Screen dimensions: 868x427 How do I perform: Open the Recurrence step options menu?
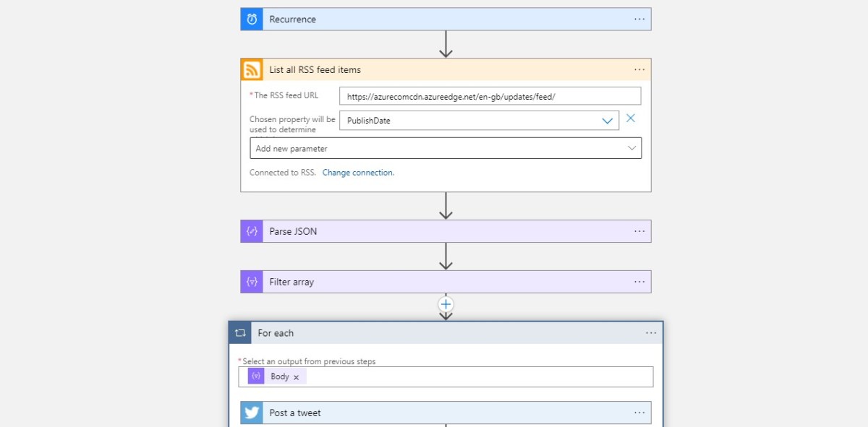(x=639, y=19)
